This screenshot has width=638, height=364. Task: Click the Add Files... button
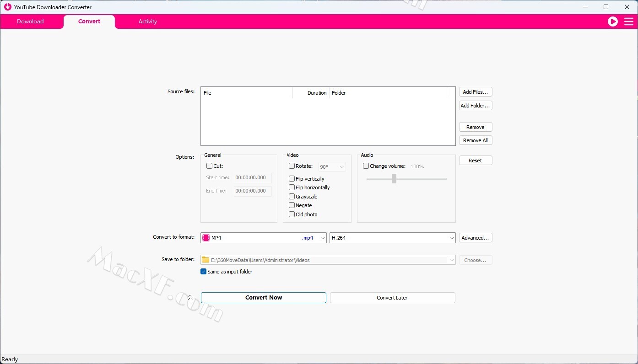(x=476, y=92)
